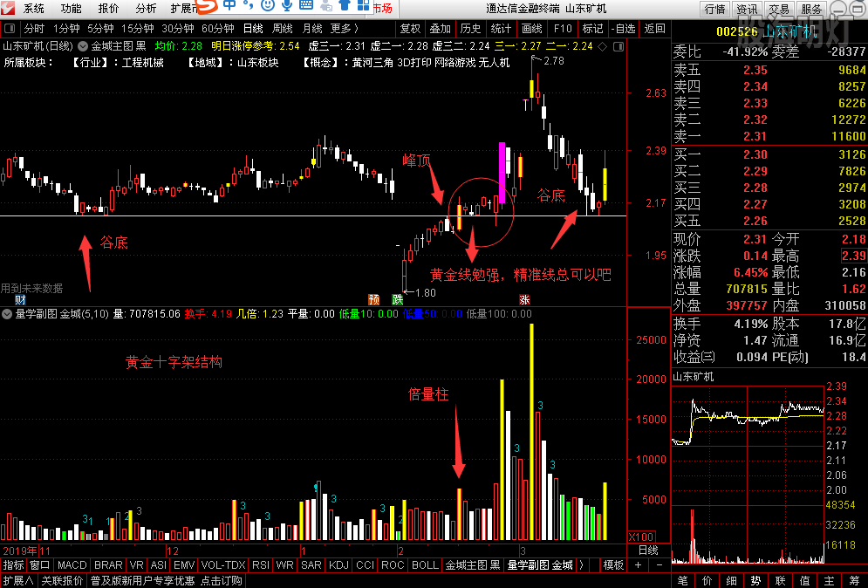Open the 指标 indicator selector

point(13,564)
